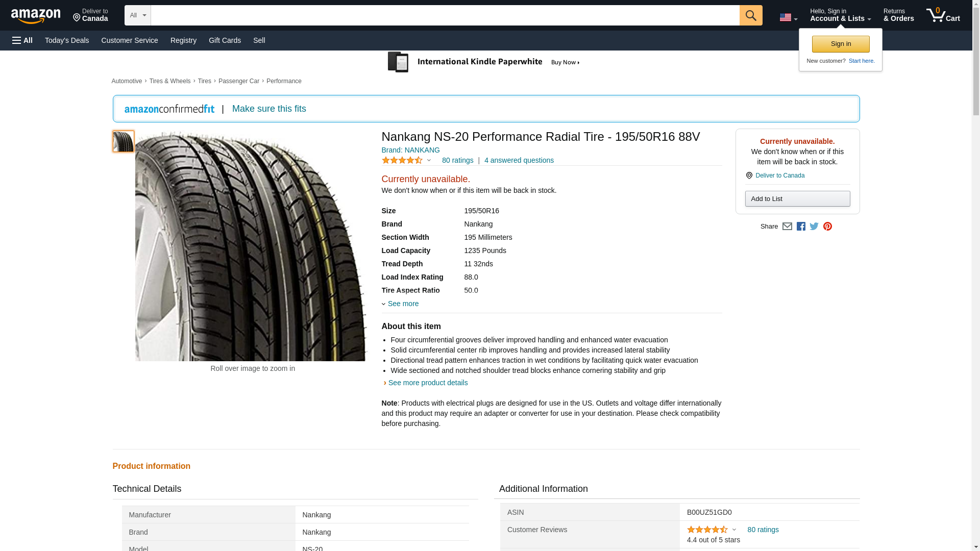Click the Amazon logo home icon

click(x=36, y=16)
